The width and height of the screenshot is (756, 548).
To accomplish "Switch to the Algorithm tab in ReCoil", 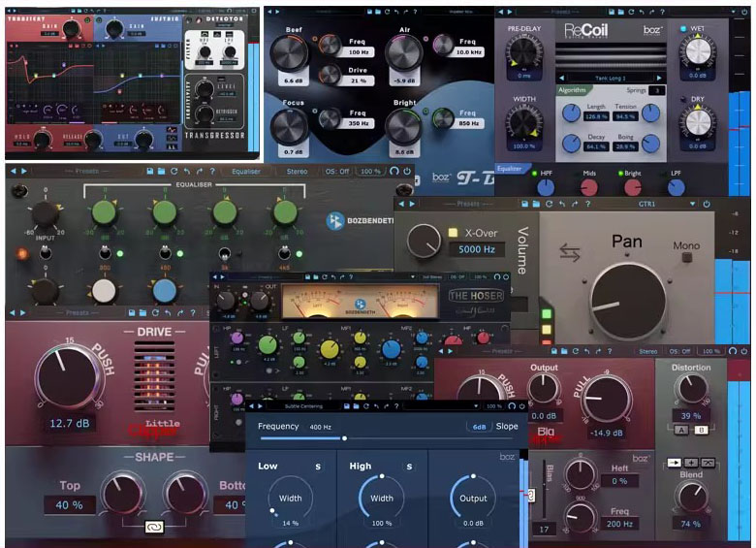I will point(572,89).
